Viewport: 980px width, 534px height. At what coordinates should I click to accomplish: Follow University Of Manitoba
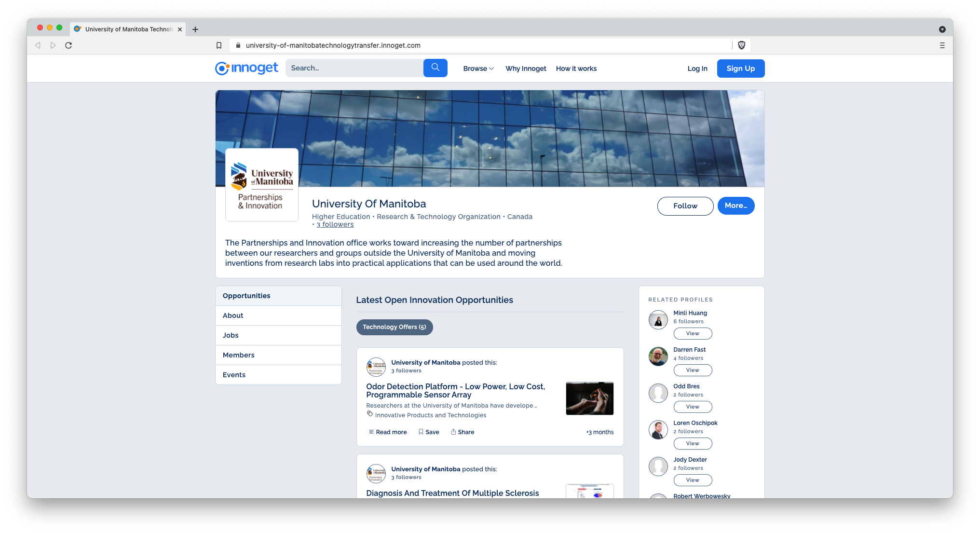click(685, 206)
